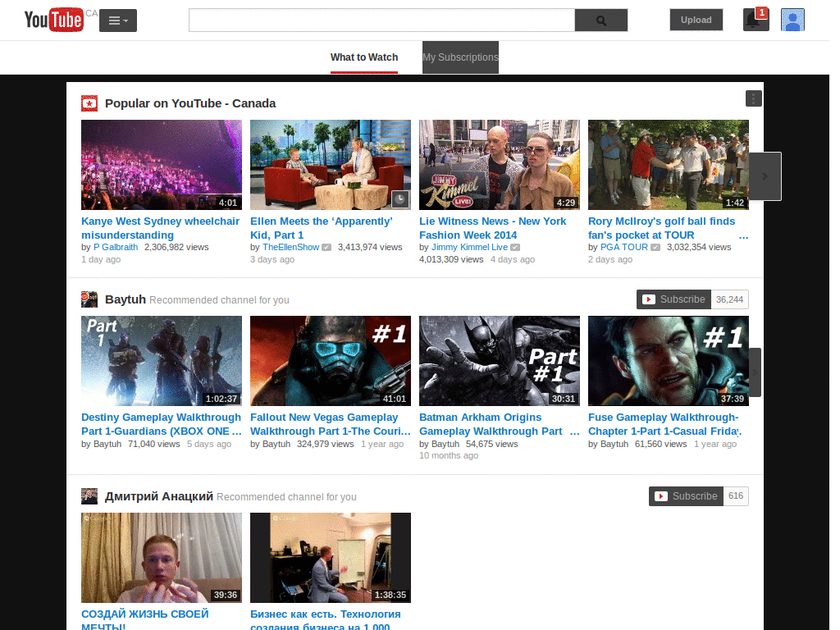Open the Fuse Gameplay Walkthrough thumbnail

click(x=669, y=361)
